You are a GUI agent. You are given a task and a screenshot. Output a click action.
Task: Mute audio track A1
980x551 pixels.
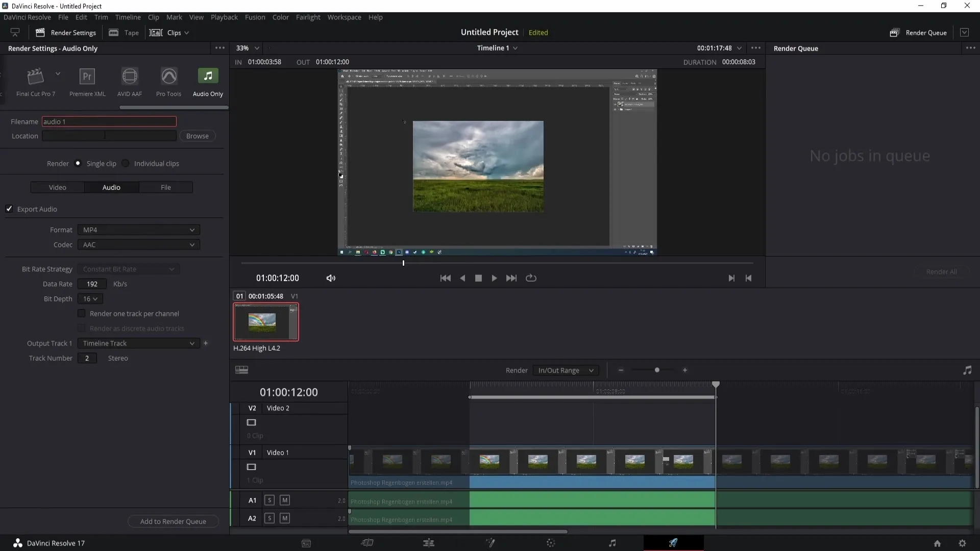click(285, 500)
